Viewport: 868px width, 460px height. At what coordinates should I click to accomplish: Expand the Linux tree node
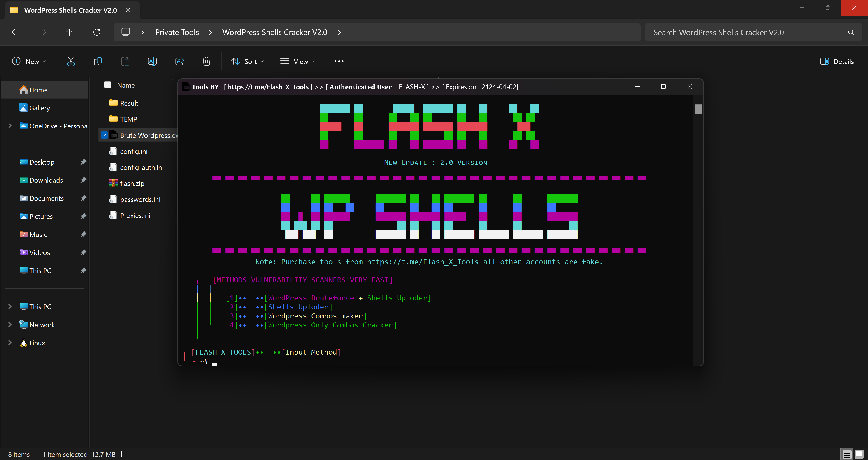[x=10, y=343]
